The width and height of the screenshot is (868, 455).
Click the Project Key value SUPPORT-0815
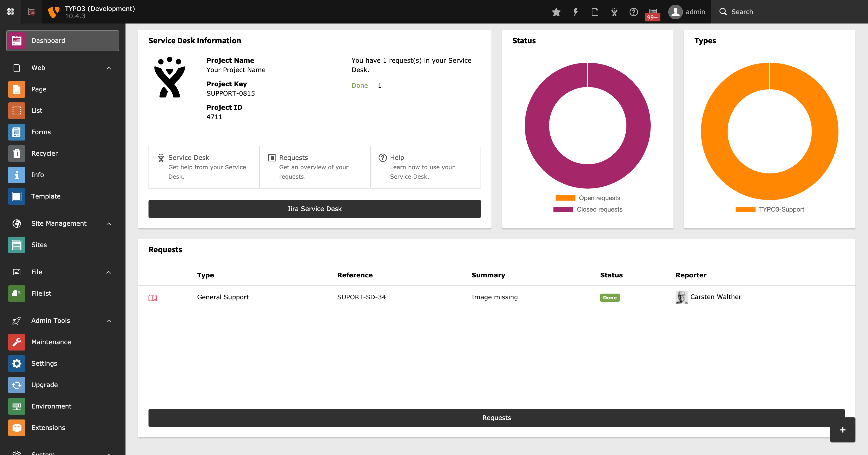231,94
